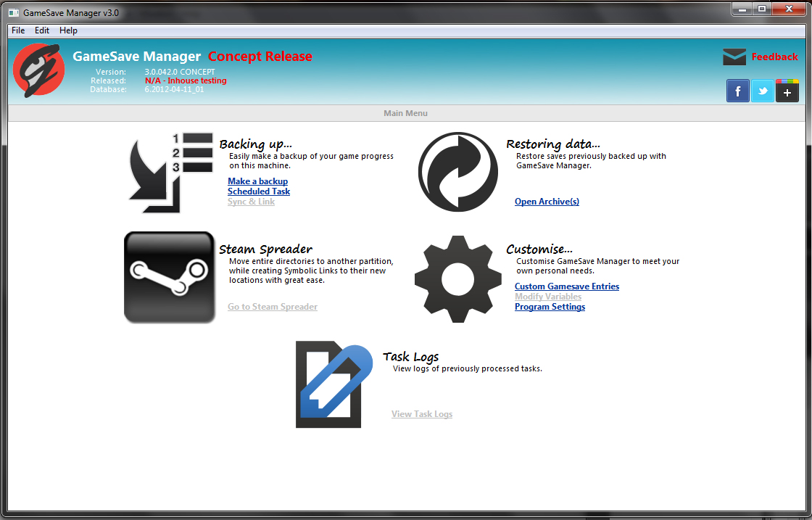This screenshot has height=520, width=812.
Task: Open the Scheduled Task page
Action: point(259,191)
